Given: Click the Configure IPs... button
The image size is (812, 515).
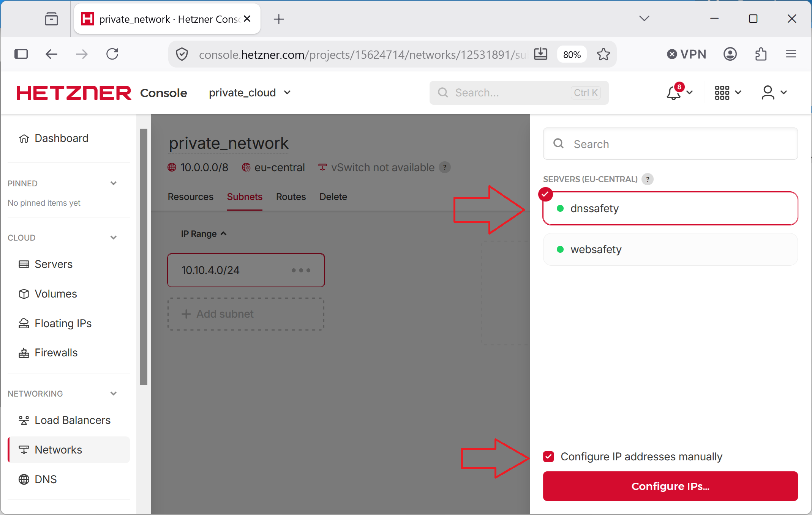Looking at the screenshot, I should [x=670, y=486].
